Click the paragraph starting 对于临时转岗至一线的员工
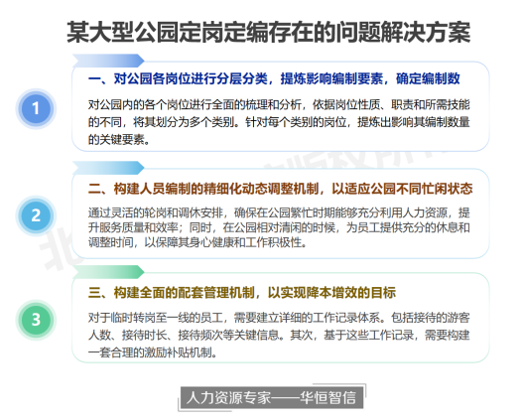The image size is (521, 420). [x=279, y=335]
